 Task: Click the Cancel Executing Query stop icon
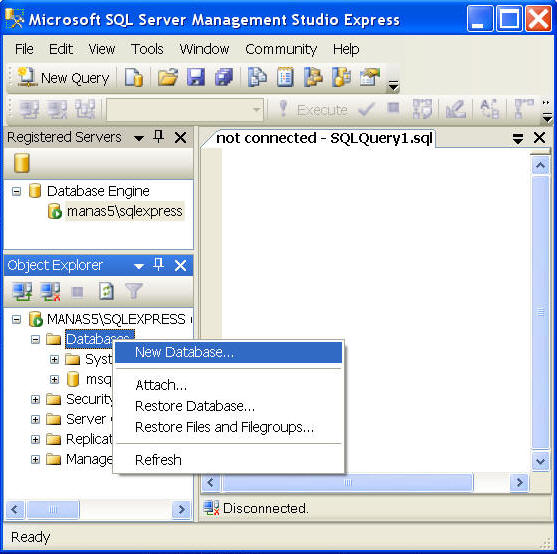(393, 108)
